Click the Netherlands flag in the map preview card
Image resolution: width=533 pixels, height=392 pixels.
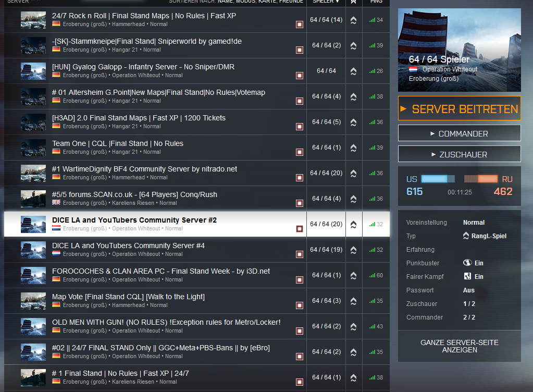[x=413, y=69]
